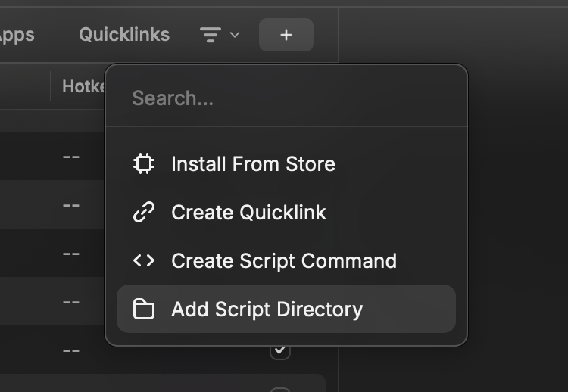The image size is (568, 392).
Task: Select Create Quicklink entry
Action: coord(286,212)
